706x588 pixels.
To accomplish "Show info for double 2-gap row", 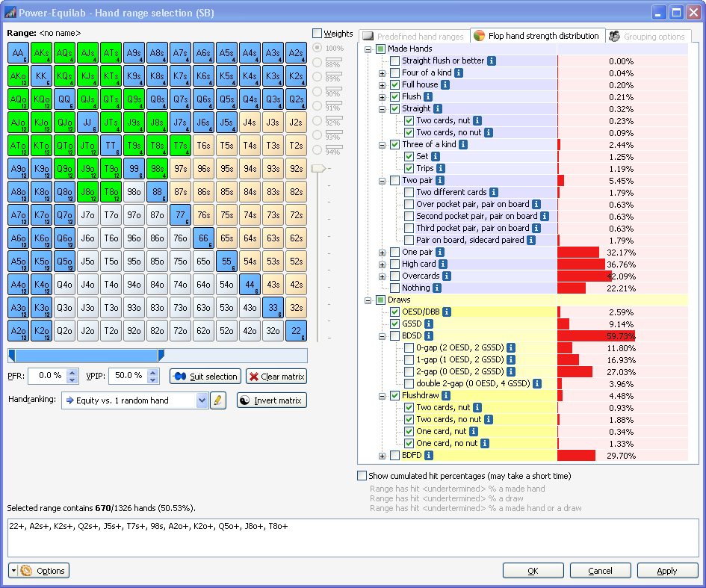I will 537,383.
